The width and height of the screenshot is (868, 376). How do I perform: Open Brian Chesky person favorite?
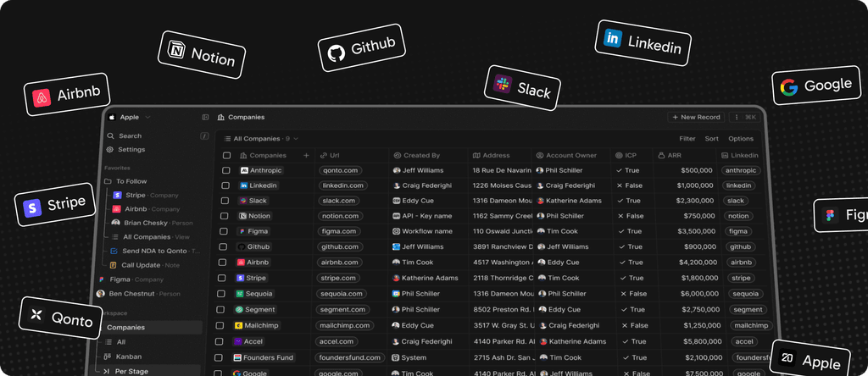pos(153,223)
